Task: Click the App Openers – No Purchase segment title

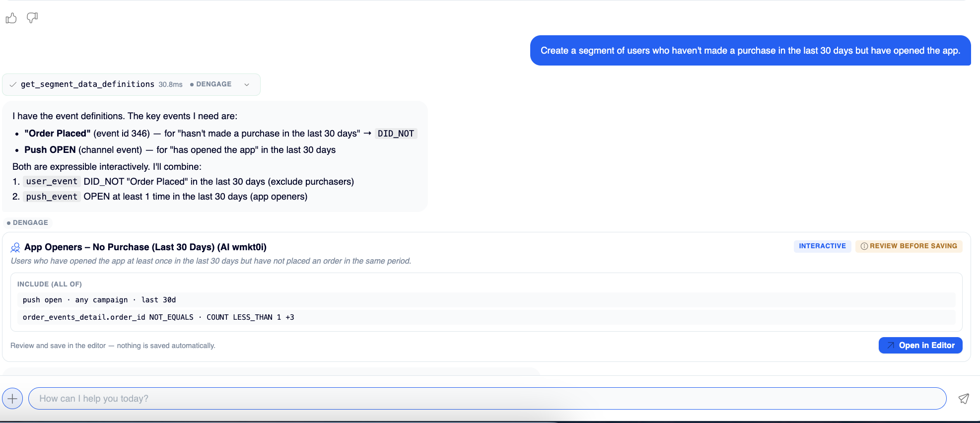Action: point(145,247)
